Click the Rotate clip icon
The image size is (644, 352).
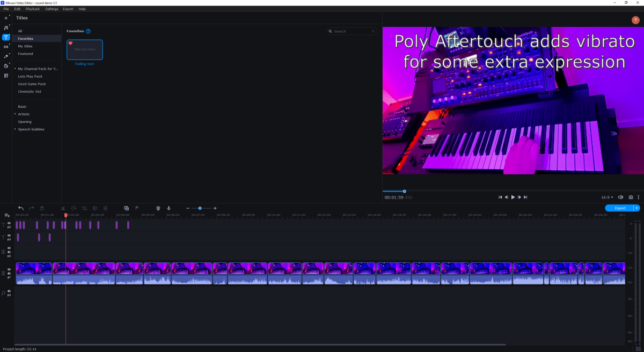tap(74, 208)
